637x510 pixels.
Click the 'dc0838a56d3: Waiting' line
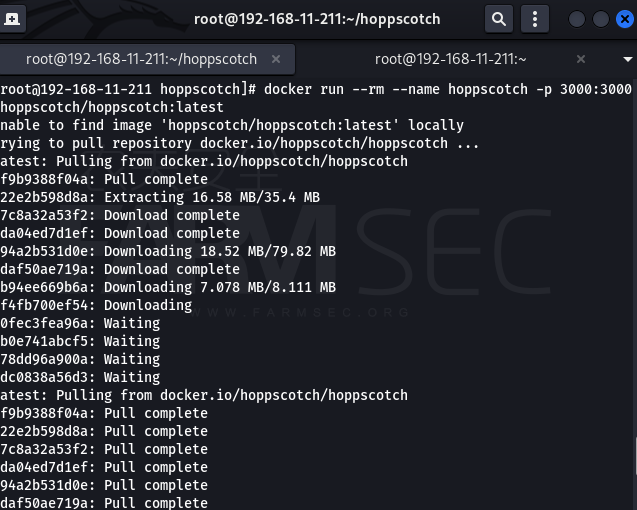click(80, 377)
